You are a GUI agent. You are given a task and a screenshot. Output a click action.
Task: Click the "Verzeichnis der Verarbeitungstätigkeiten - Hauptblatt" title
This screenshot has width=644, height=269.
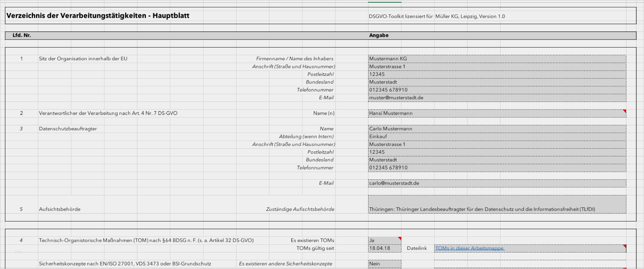click(98, 16)
